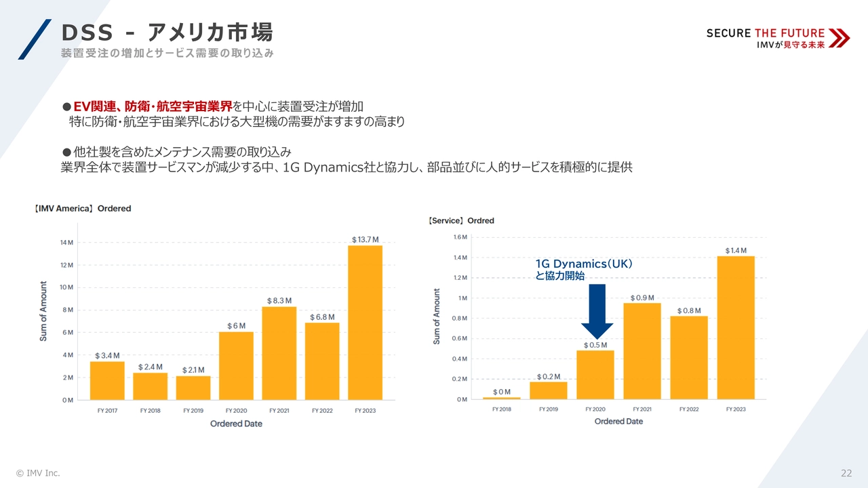This screenshot has height=488, width=868.
Task: Click the Ordered Date axis title under IMV America chart
Action: click(x=236, y=424)
